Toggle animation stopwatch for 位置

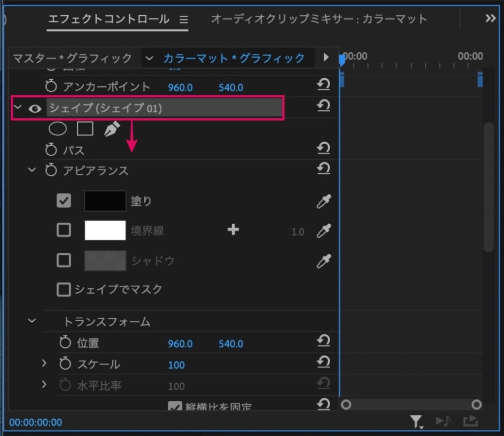tap(65, 342)
